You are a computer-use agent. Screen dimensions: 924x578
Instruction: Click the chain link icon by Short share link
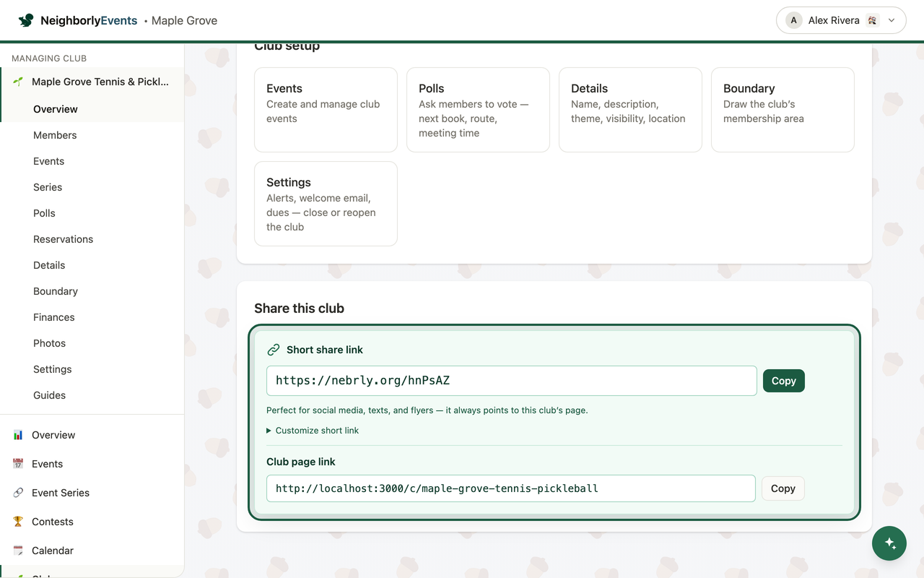pos(274,350)
